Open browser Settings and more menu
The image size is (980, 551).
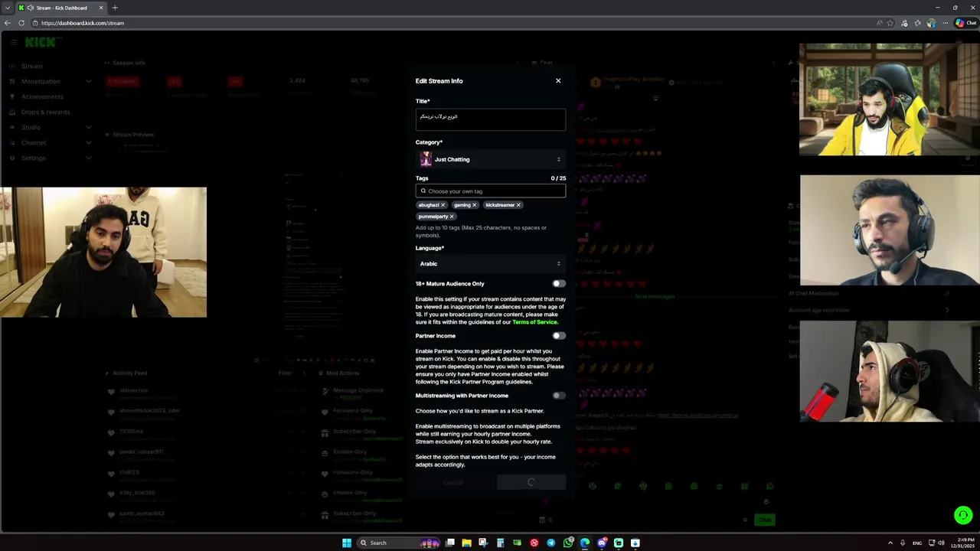click(x=946, y=23)
